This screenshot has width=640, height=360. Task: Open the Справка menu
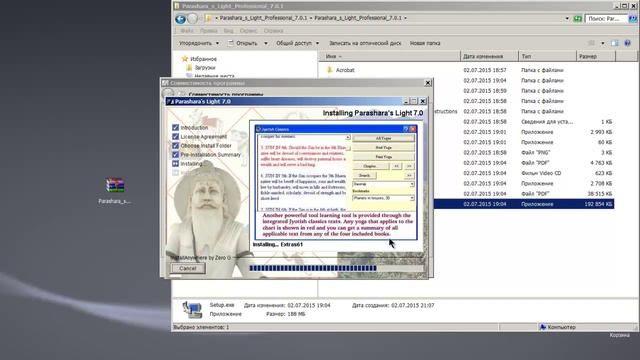pos(273,31)
